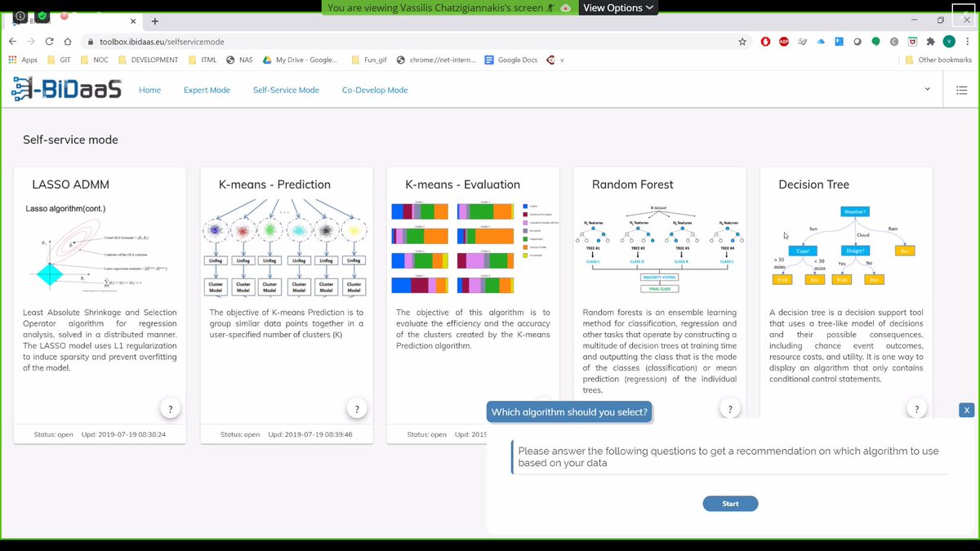Click the Decision Tree weather diagram

click(x=845, y=245)
